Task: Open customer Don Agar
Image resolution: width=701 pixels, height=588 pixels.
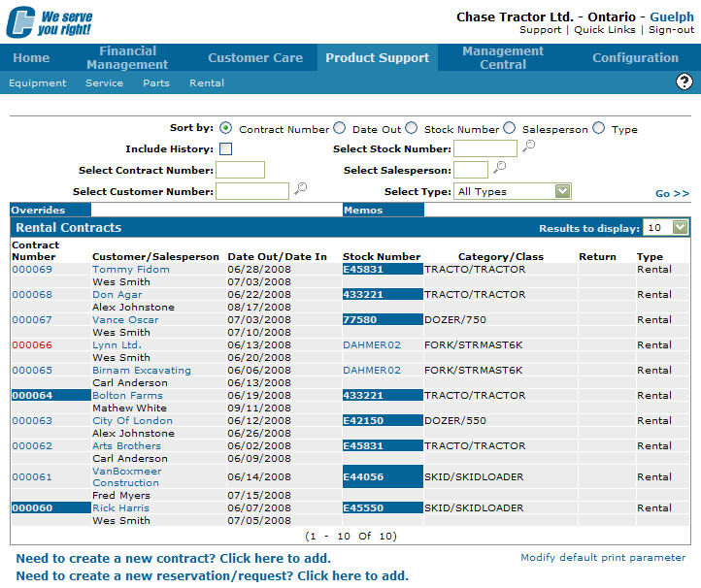Action: coord(117,294)
